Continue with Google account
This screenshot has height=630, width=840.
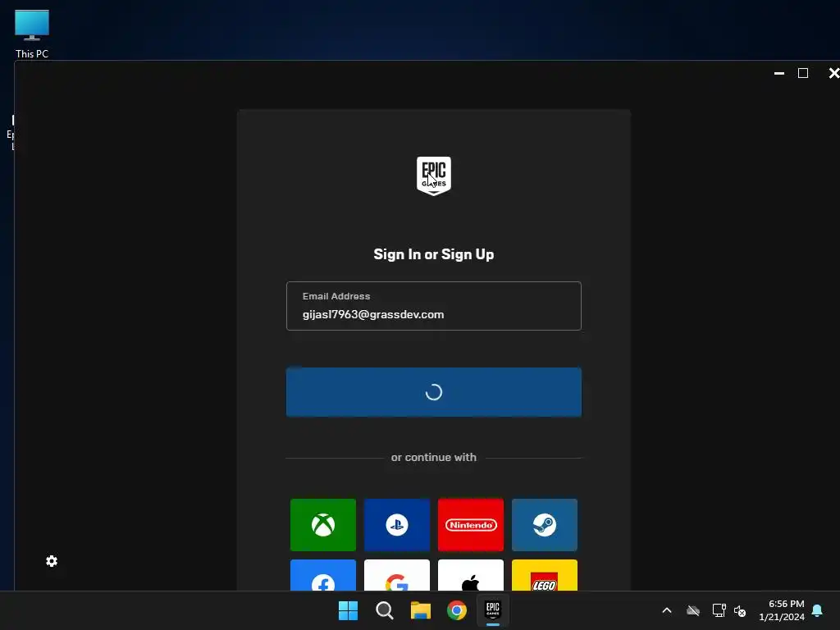pyautogui.click(x=397, y=575)
